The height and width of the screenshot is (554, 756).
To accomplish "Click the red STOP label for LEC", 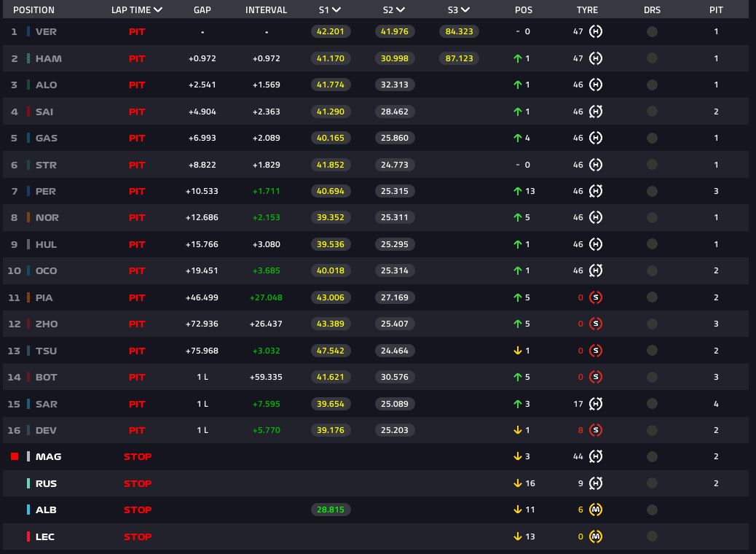I will pos(137,537).
